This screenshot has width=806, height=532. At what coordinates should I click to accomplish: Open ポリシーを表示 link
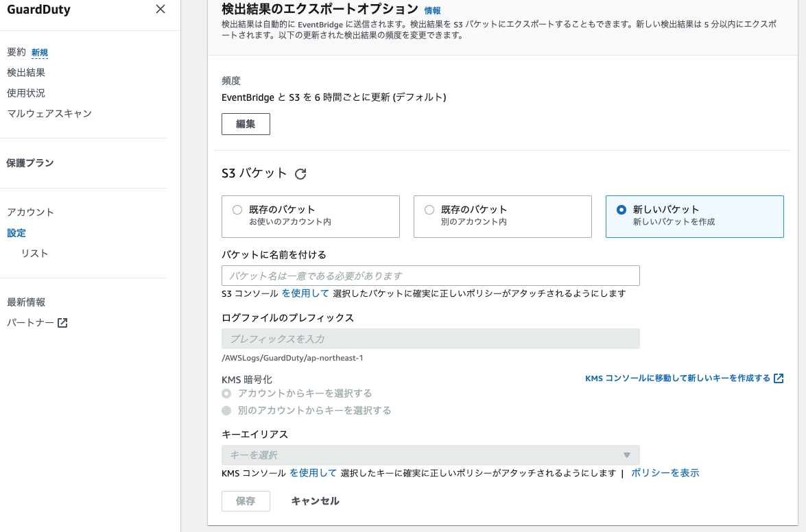[x=665, y=473]
